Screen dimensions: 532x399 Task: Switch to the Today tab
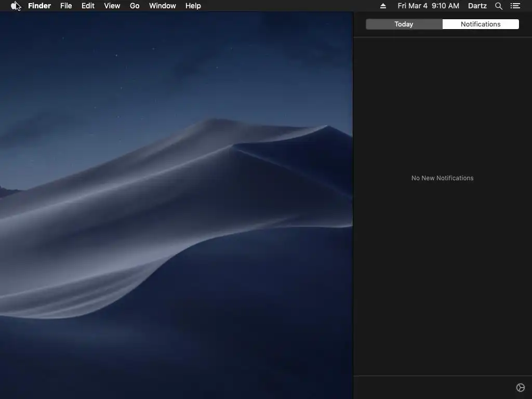click(x=404, y=24)
